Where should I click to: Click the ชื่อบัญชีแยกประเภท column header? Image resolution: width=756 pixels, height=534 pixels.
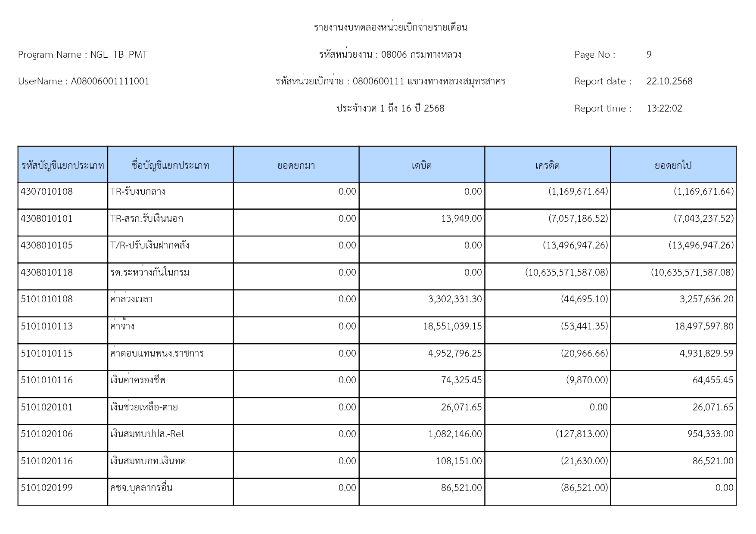click(170, 165)
